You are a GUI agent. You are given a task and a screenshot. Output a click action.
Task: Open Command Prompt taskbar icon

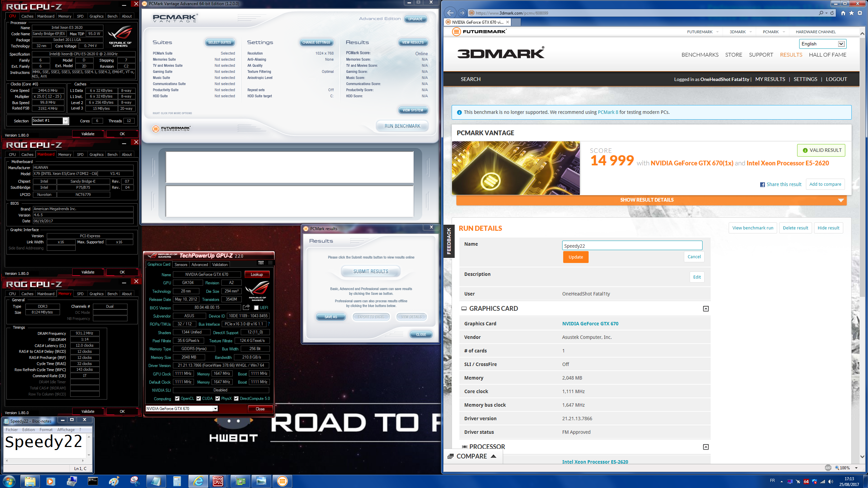93,481
